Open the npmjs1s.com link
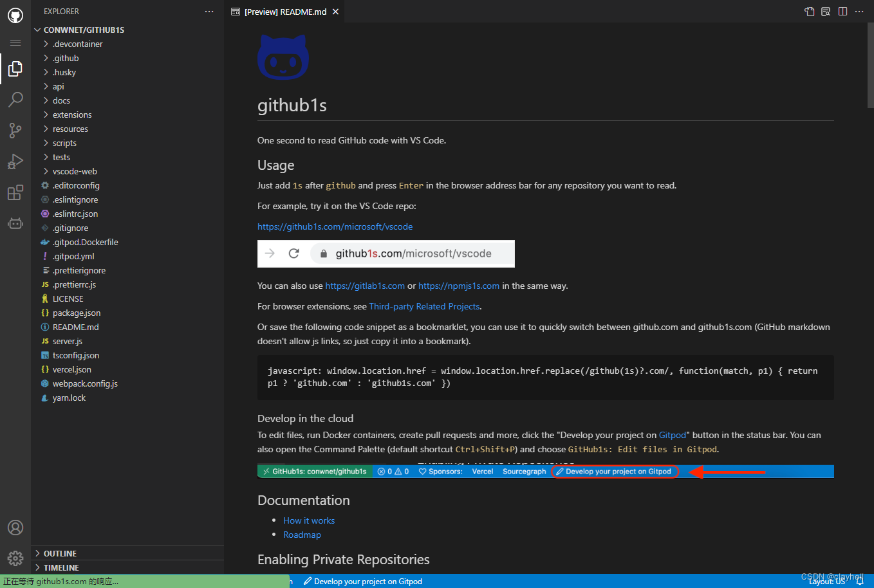 (459, 286)
